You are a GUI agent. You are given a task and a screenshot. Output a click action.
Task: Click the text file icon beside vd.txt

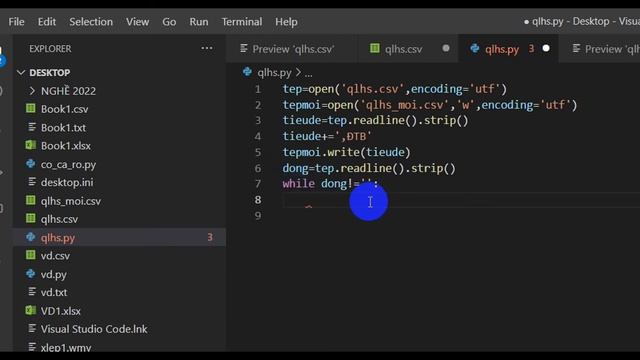click(x=32, y=292)
